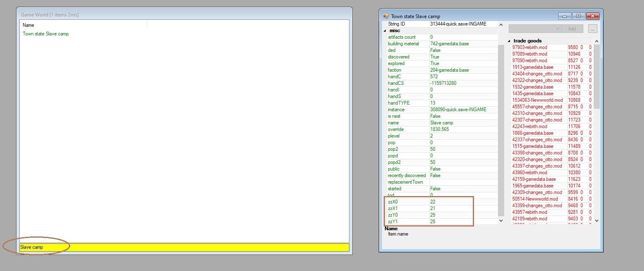Screen dimensions: 644x271
Task: Click the down arrow of trade goods scrollbar
Action: coord(597,221)
